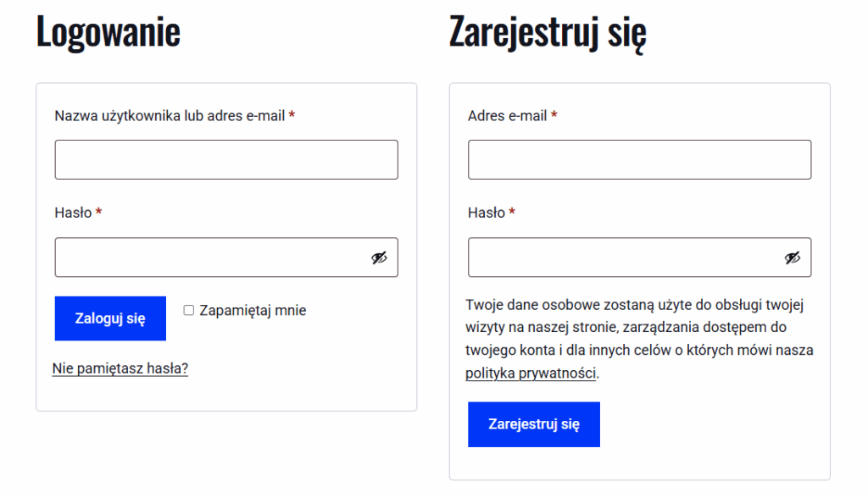The image size is (868, 498).
Task: Click the Nazwa użytkownika lub adres e-mail label
Action: (x=170, y=116)
